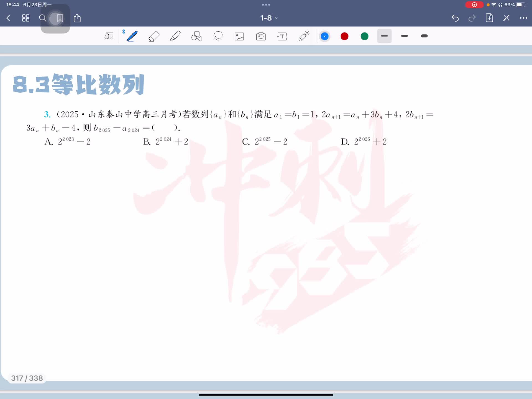Screen dimensions: 532x399
Task: Toggle bookmark for this page
Action: (60, 18)
